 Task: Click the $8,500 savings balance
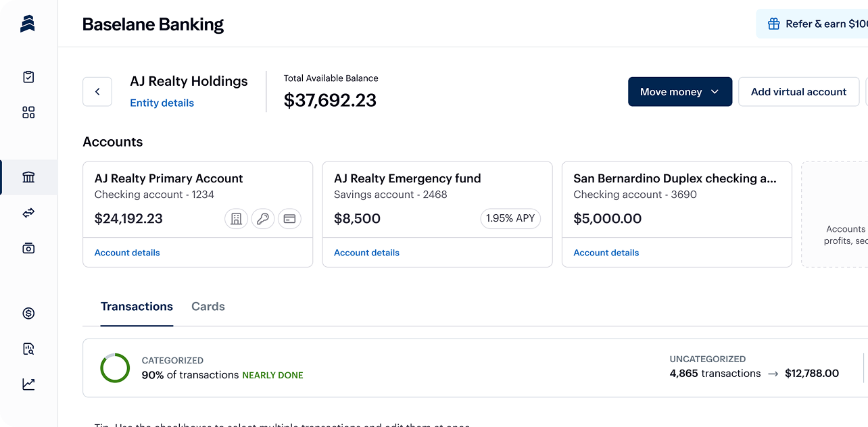[x=357, y=219]
